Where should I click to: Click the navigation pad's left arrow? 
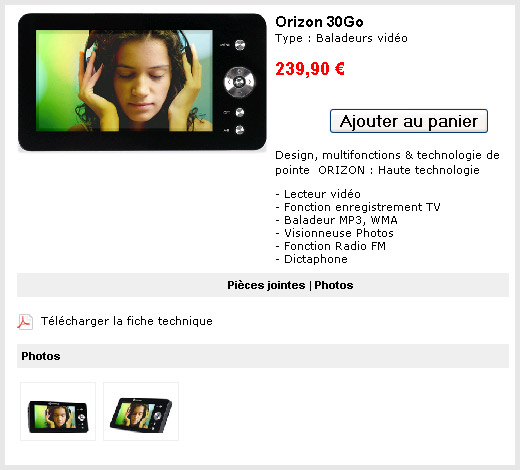point(228,82)
